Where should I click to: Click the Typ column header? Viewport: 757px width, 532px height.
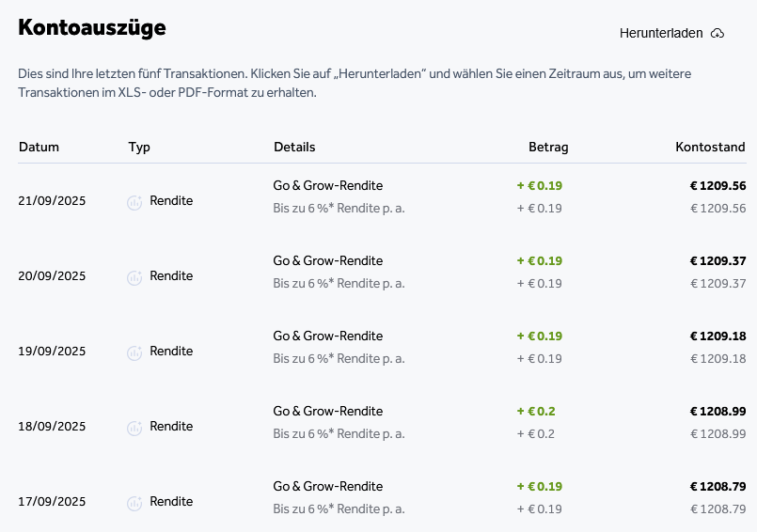coord(139,147)
